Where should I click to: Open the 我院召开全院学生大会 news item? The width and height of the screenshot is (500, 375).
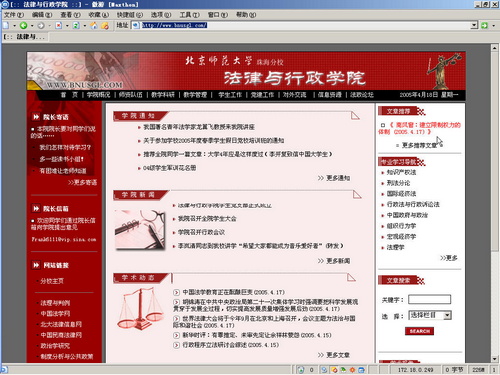coord(207,219)
